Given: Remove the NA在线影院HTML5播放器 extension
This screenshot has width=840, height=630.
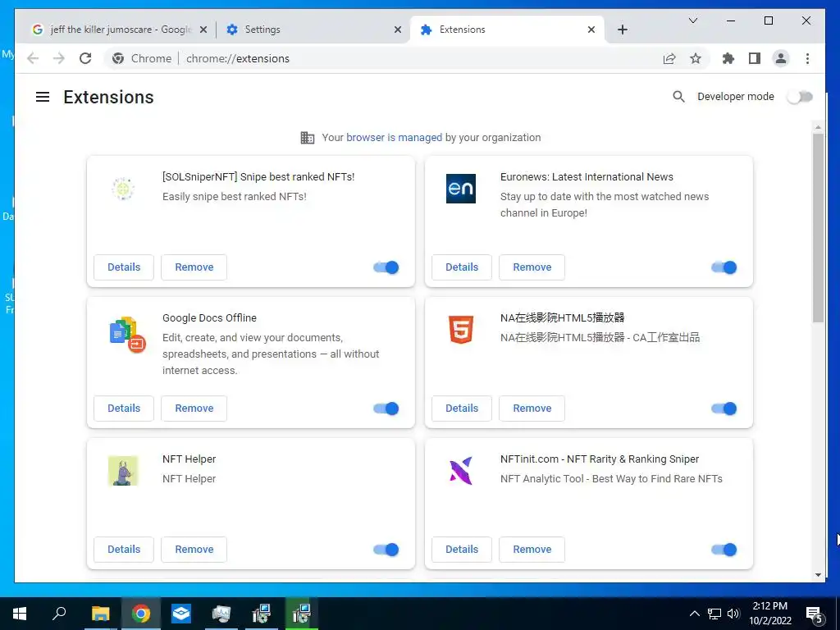Looking at the screenshot, I should click(532, 409).
